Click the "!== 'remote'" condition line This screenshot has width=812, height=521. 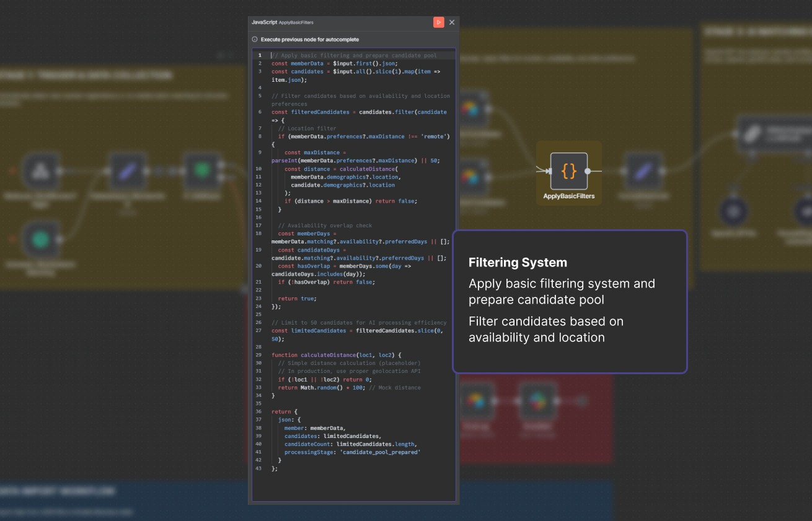361,140
